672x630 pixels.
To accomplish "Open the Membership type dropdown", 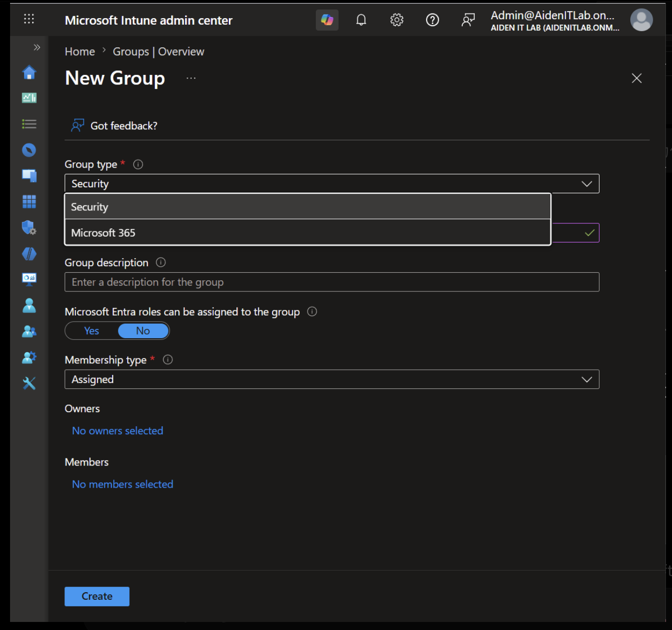I will click(332, 379).
